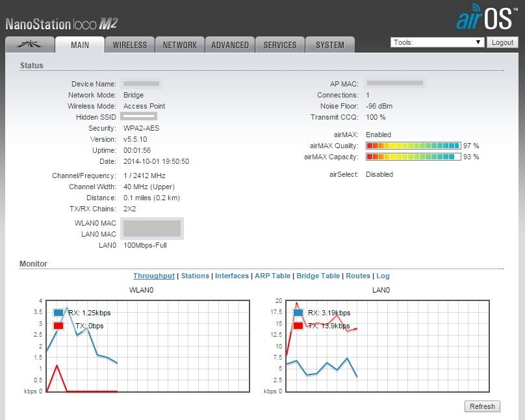
Task: Open the Stations monitor link
Action: [195, 276]
